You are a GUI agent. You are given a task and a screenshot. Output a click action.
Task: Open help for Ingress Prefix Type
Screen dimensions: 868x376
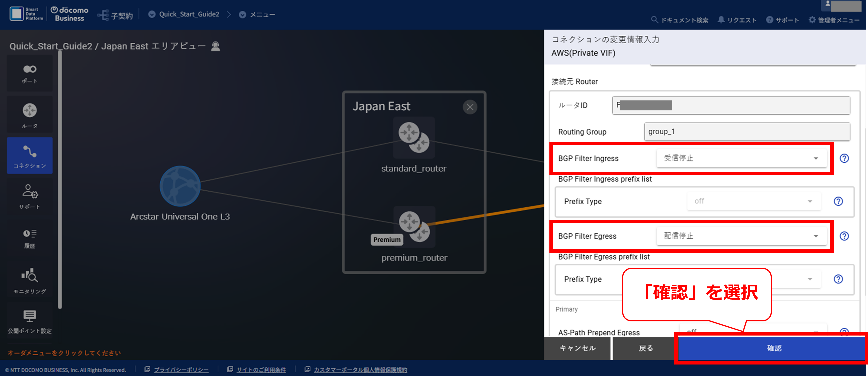pos(838,201)
